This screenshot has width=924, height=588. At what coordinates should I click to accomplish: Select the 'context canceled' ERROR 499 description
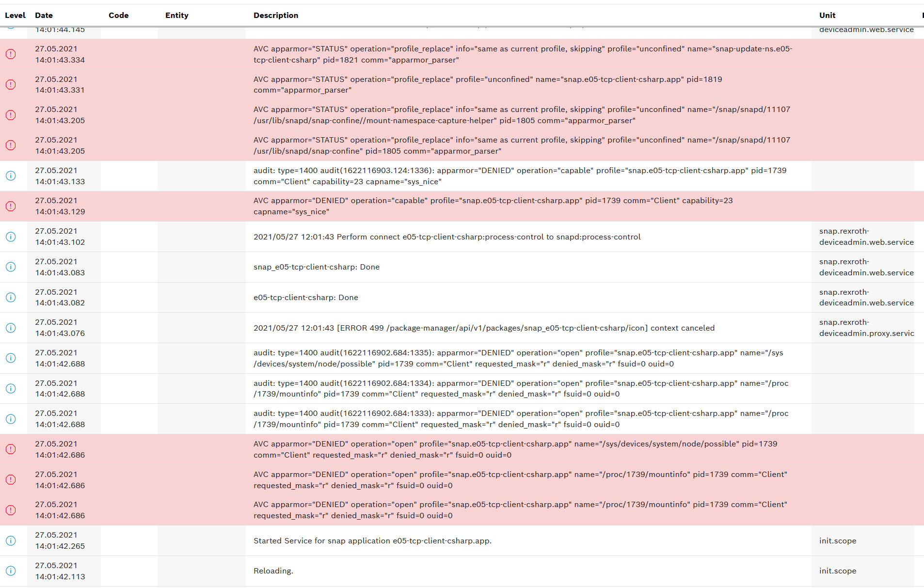click(x=483, y=328)
